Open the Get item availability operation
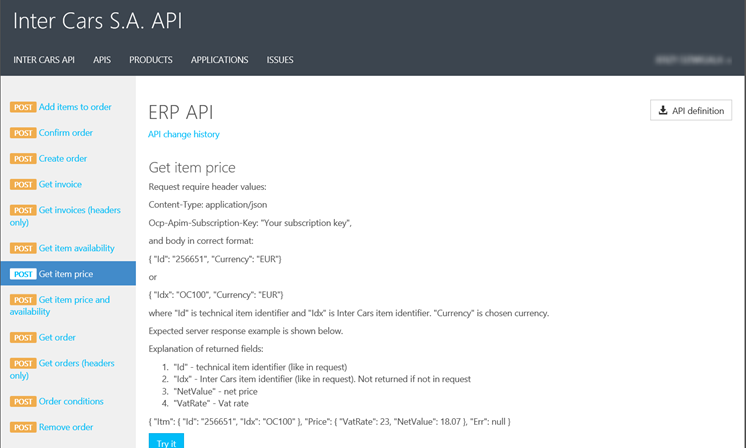The height and width of the screenshot is (448, 746). click(x=77, y=248)
